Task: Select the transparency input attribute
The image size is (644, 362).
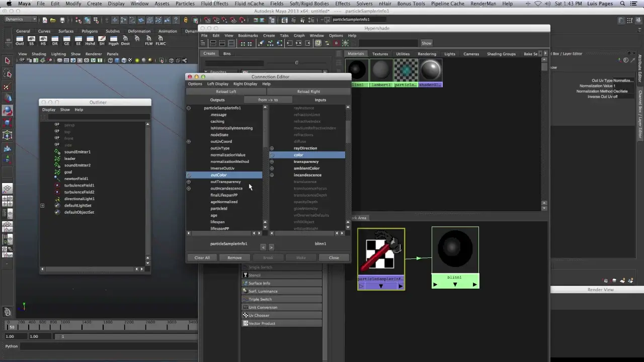Action: click(x=306, y=161)
